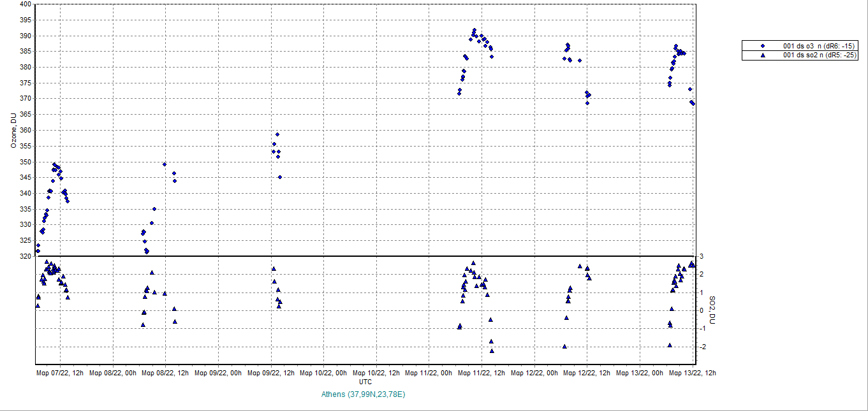This screenshot has width=868, height=411.
Task: Select the lowest SO2 triangle on Mar 11
Action: click(x=492, y=350)
